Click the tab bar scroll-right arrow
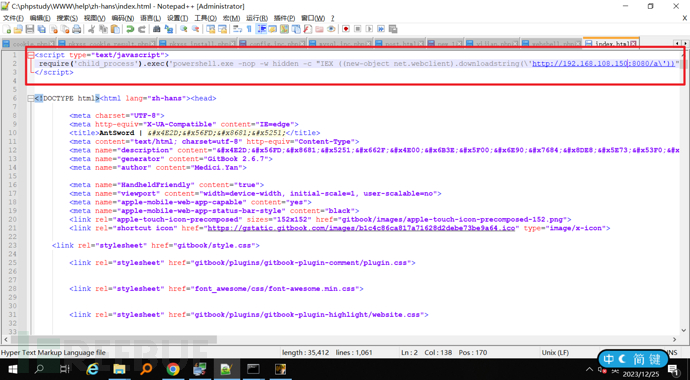Viewport: 690px width, 380px height. [685, 43]
